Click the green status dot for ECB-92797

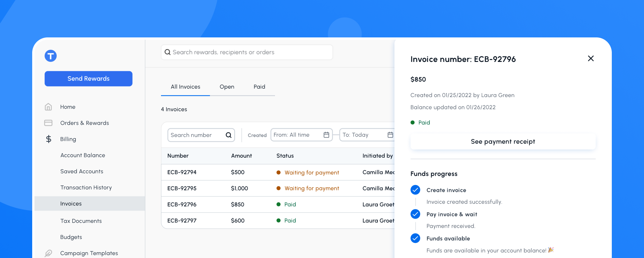(279, 221)
